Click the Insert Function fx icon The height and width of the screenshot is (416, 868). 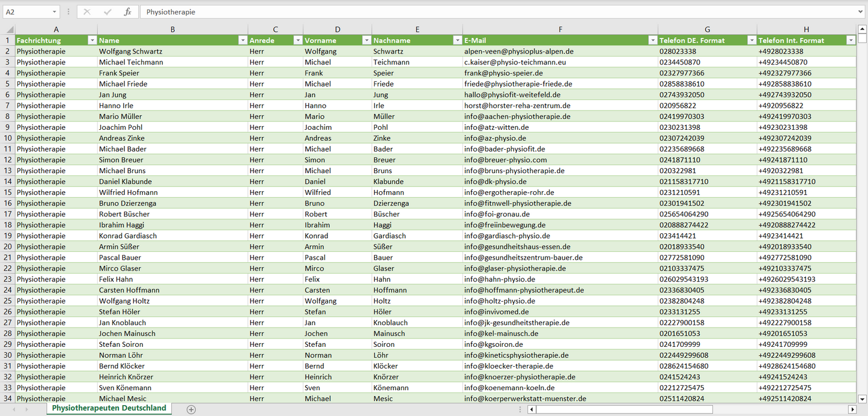pyautogui.click(x=127, y=12)
